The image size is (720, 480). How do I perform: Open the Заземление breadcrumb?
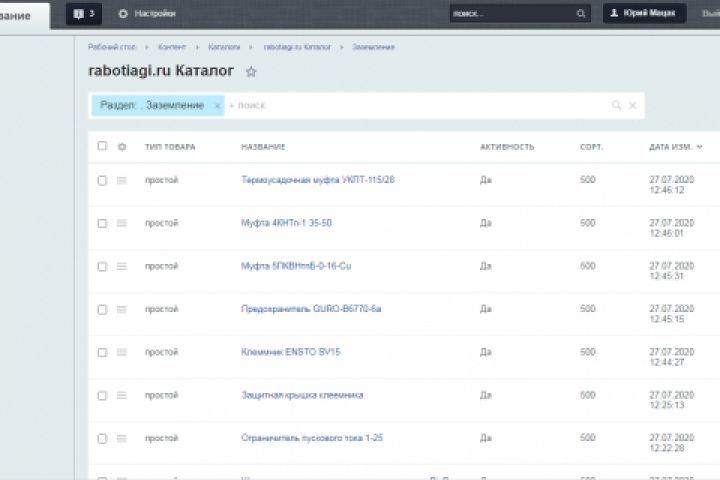tap(373, 47)
